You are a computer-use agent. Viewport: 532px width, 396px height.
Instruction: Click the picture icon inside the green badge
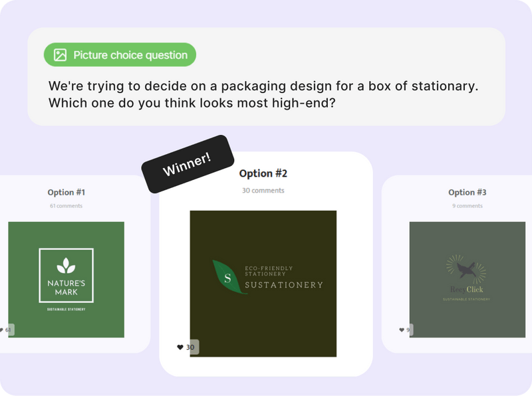61,54
